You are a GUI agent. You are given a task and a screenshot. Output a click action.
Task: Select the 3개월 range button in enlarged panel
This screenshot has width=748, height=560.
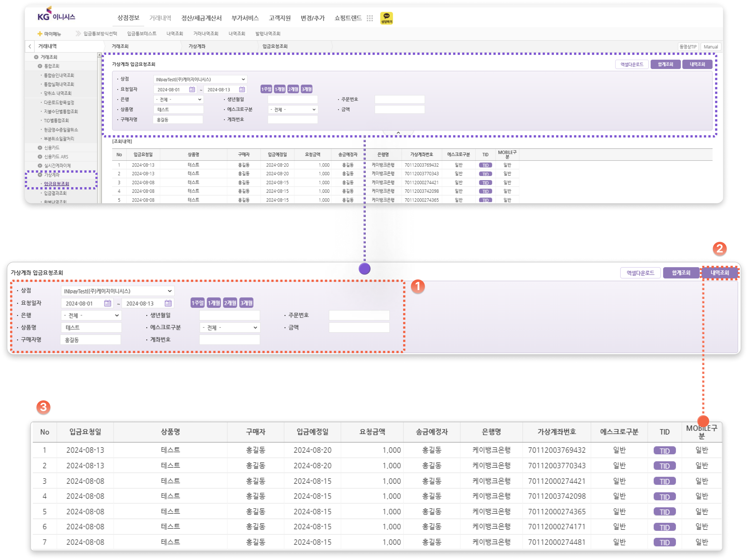pyautogui.click(x=246, y=303)
